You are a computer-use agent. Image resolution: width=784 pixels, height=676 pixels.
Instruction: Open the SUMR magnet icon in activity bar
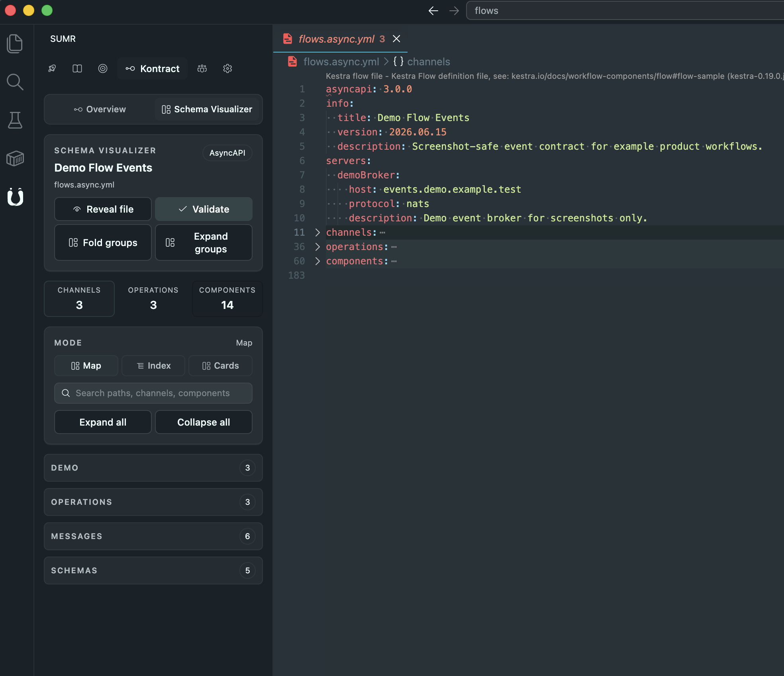pyautogui.click(x=15, y=197)
